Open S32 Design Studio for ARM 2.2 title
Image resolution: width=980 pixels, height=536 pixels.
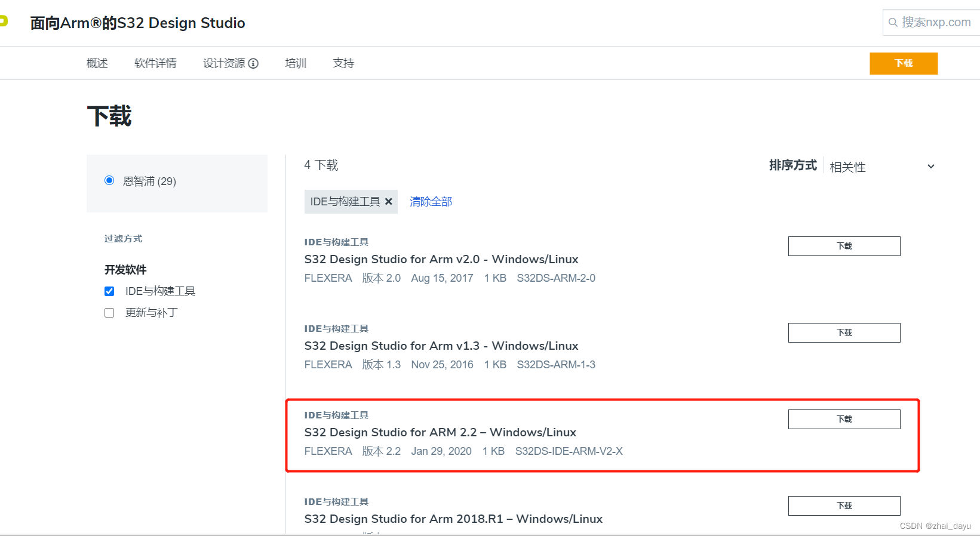[440, 432]
